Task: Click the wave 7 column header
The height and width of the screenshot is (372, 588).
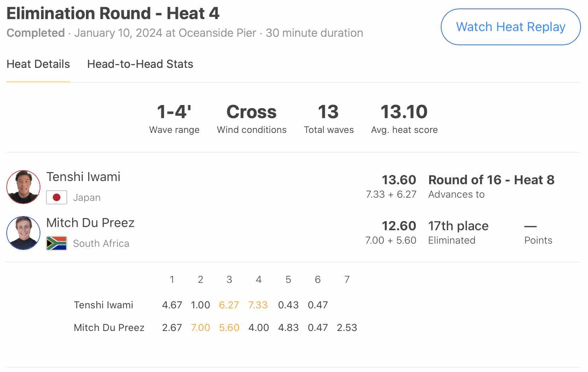Action: pyautogui.click(x=347, y=280)
